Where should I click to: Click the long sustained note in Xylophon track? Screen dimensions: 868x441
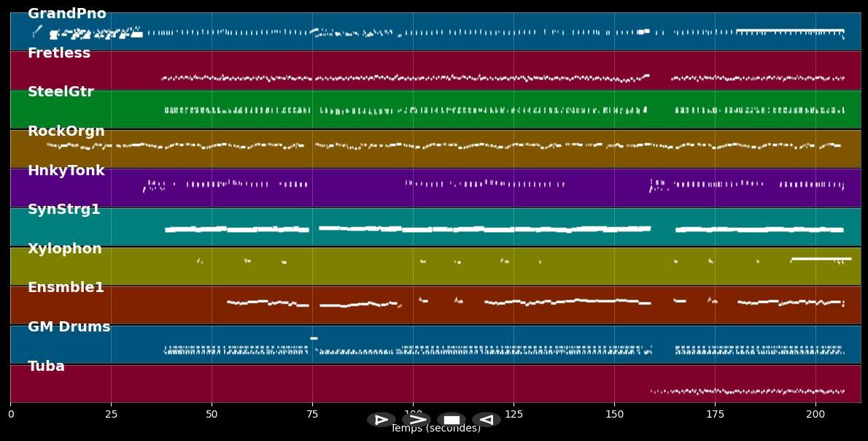(x=821, y=258)
